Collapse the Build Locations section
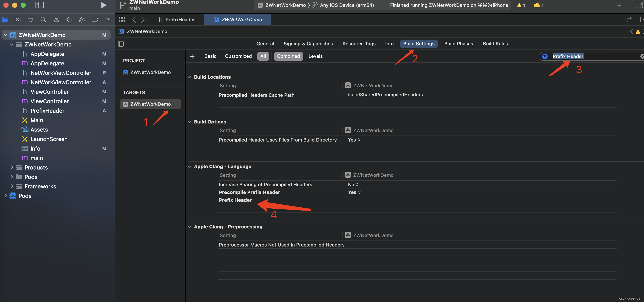Image resolution: width=644 pixels, height=302 pixels. point(189,77)
